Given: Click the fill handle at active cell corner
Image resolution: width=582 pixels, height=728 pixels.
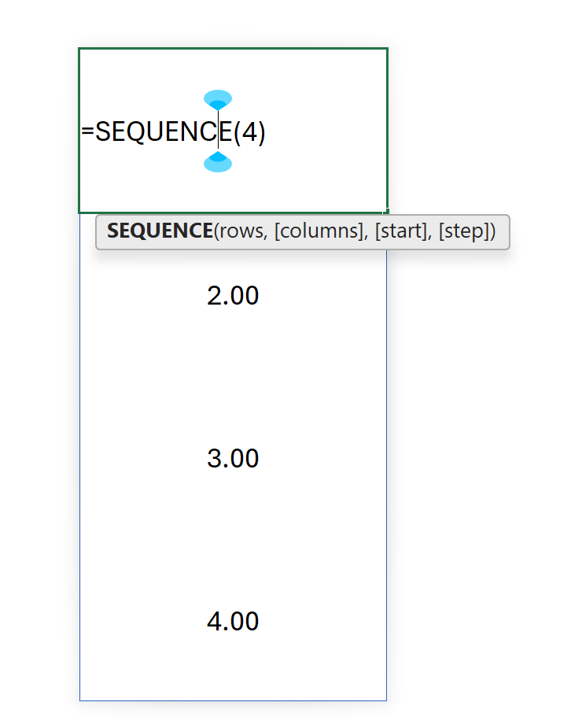Looking at the screenshot, I should [387, 212].
